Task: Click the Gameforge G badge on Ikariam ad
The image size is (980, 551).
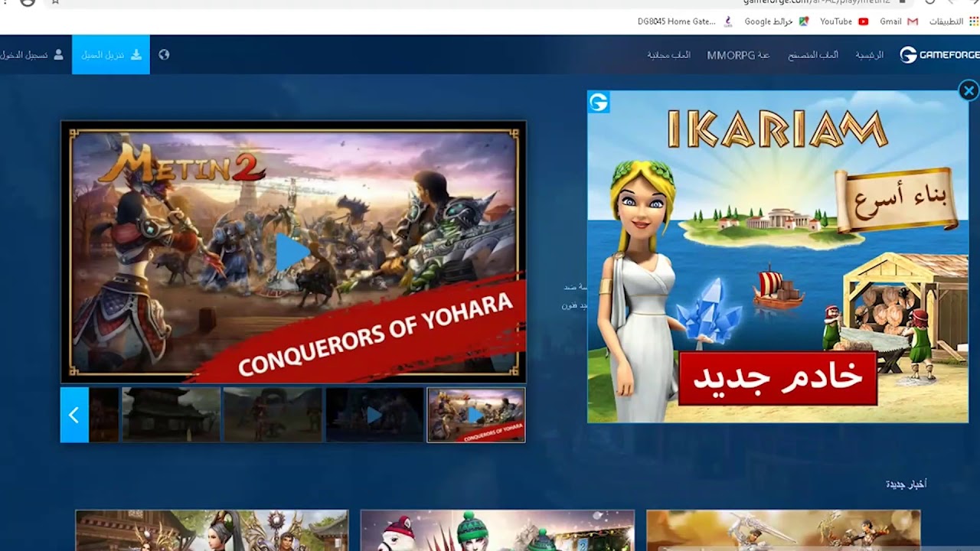Action: click(599, 103)
